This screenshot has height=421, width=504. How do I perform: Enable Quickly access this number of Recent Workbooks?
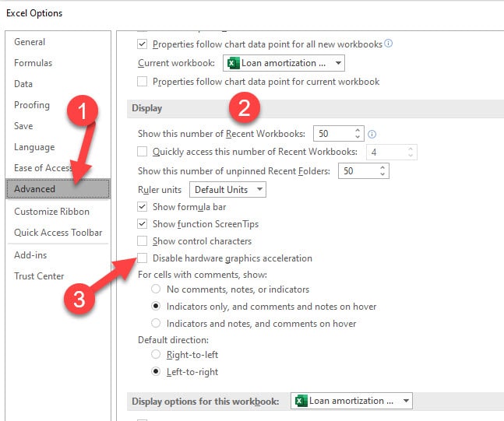coord(142,152)
